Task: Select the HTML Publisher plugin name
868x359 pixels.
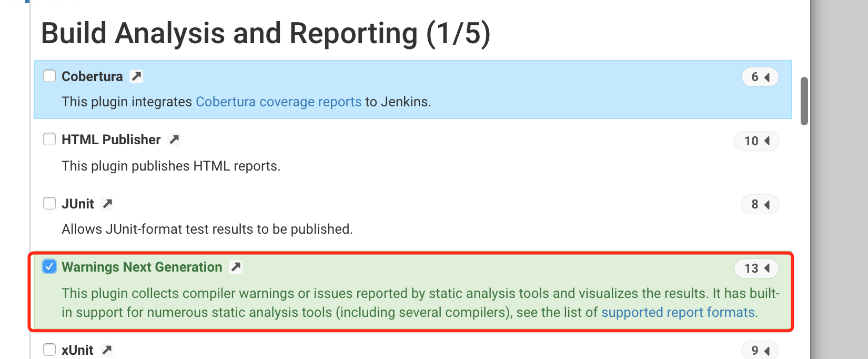Action: point(111,139)
